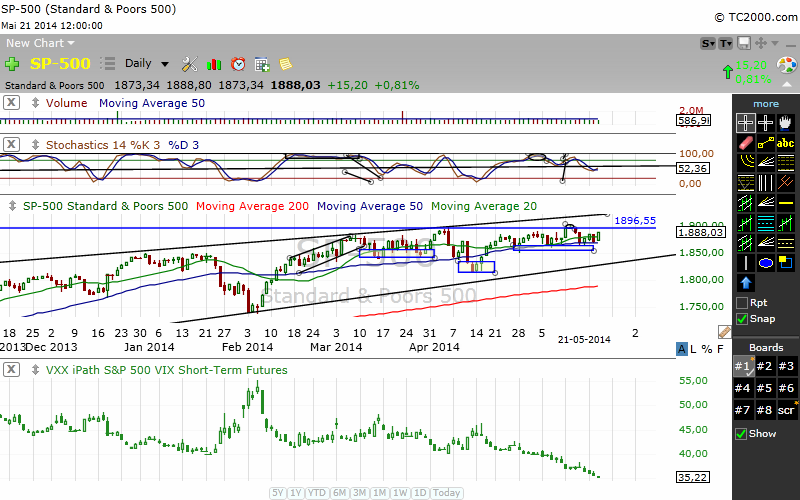Click the ruler icon at chart corner
Image resolution: width=800 pixels, height=500 pixels.
click(724, 332)
